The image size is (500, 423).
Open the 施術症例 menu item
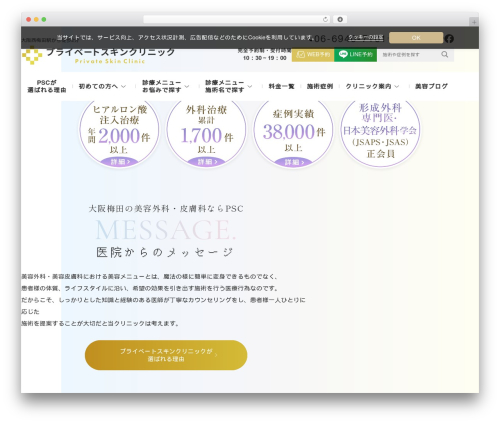(x=320, y=86)
